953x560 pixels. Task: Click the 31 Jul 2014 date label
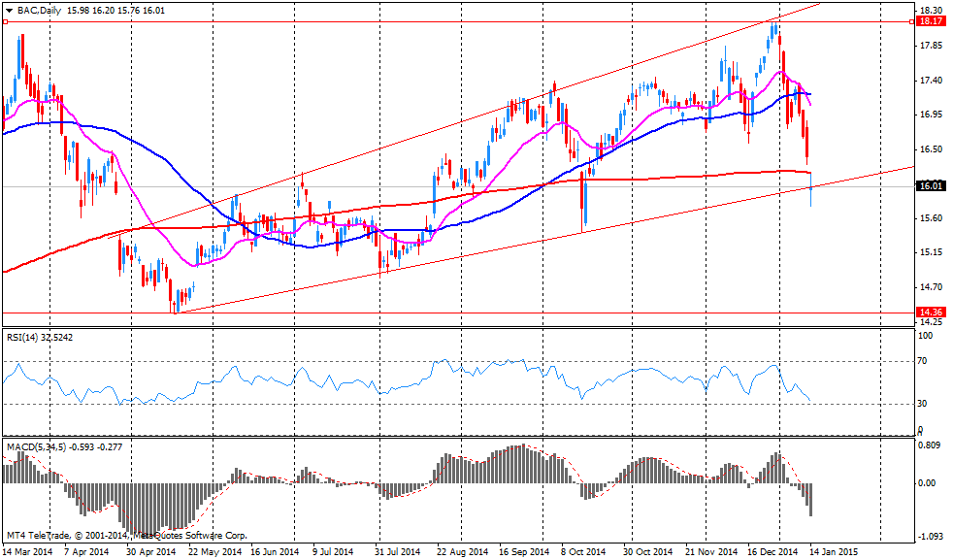[x=399, y=551]
